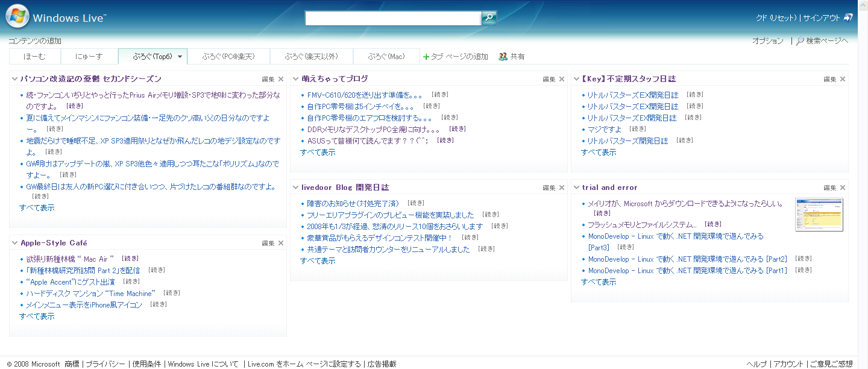Collapse the 萌えちゃってブログ module

[x=296, y=79]
